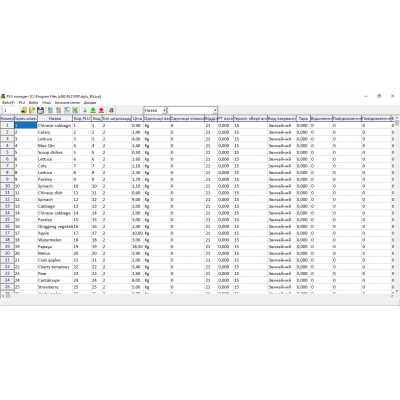Click the printer icon in toolbar
The height and width of the screenshot is (400, 400).
[x=111, y=110]
